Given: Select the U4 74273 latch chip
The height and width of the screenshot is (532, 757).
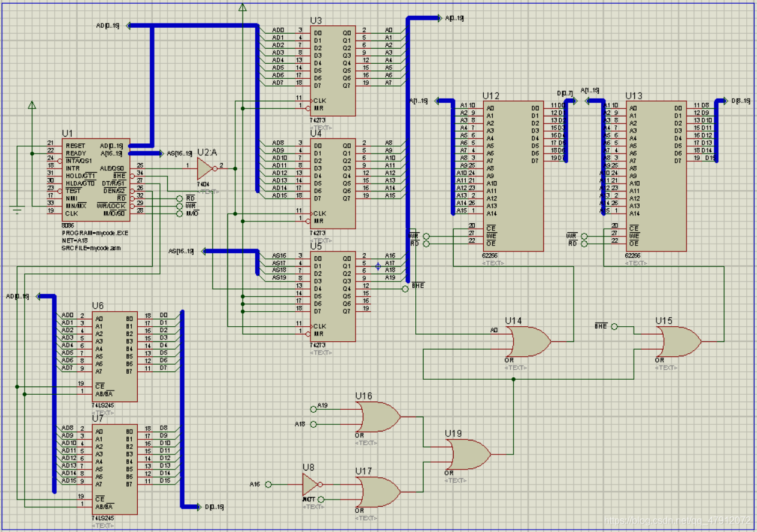Looking at the screenshot, I should pyautogui.click(x=333, y=184).
